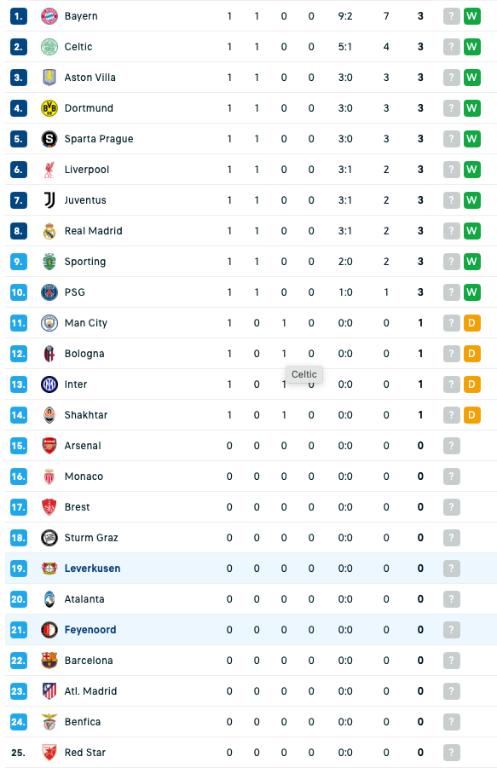
Task: Click the Juventus logo icon
Action: (49, 200)
